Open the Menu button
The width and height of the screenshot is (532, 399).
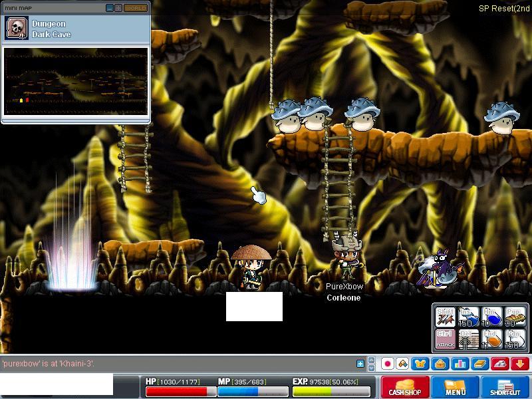point(455,387)
